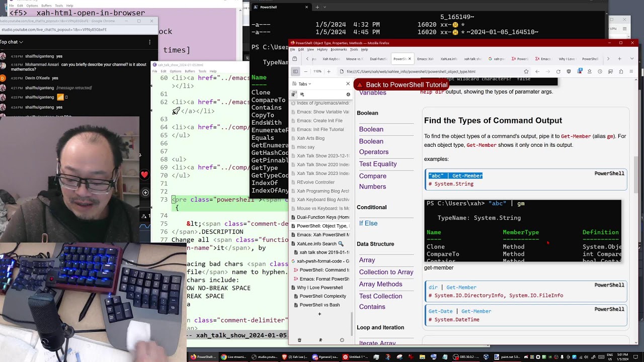Open Chrome Live streaming taskbar item
Image resolution: width=644 pixels, height=362 pixels.
point(233,357)
